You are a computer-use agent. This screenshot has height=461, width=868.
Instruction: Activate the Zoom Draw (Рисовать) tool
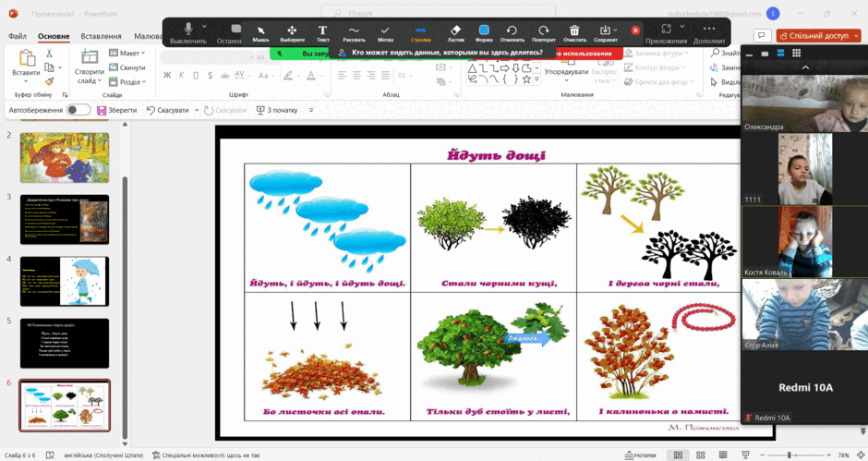354,33
